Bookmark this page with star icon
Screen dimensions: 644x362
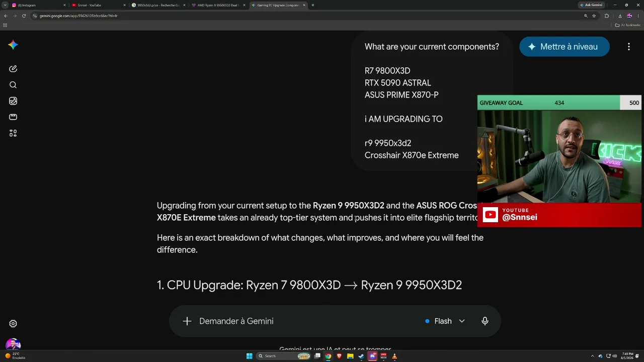594,16
